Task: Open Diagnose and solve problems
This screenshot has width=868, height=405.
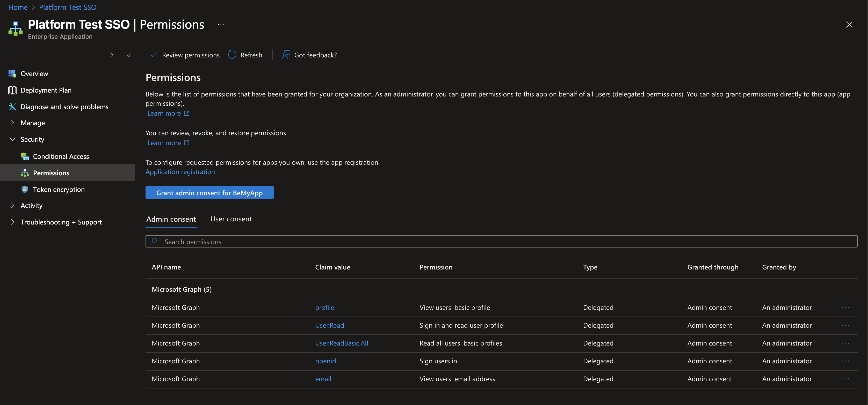Action: coord(64,107)
